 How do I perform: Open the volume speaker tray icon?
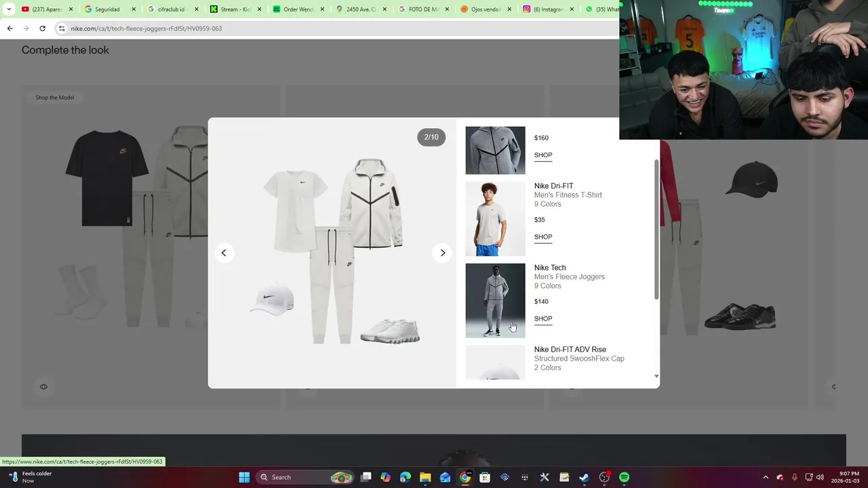820,477
